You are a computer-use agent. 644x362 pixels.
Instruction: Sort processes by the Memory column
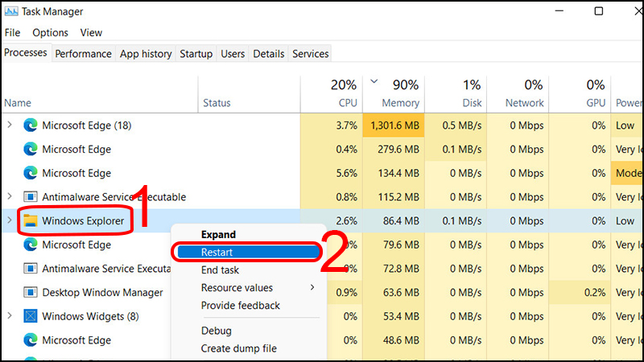(x=394, y=94)
